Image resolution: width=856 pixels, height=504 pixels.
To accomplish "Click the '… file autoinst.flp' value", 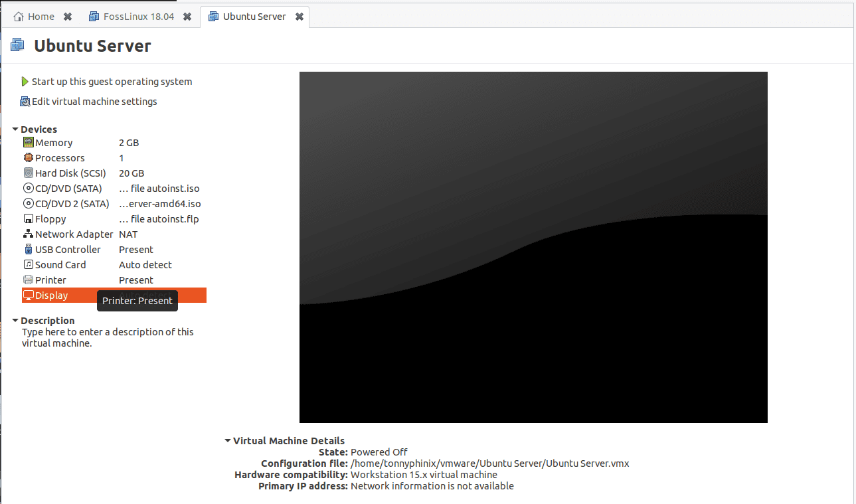I will coord(159,219).
